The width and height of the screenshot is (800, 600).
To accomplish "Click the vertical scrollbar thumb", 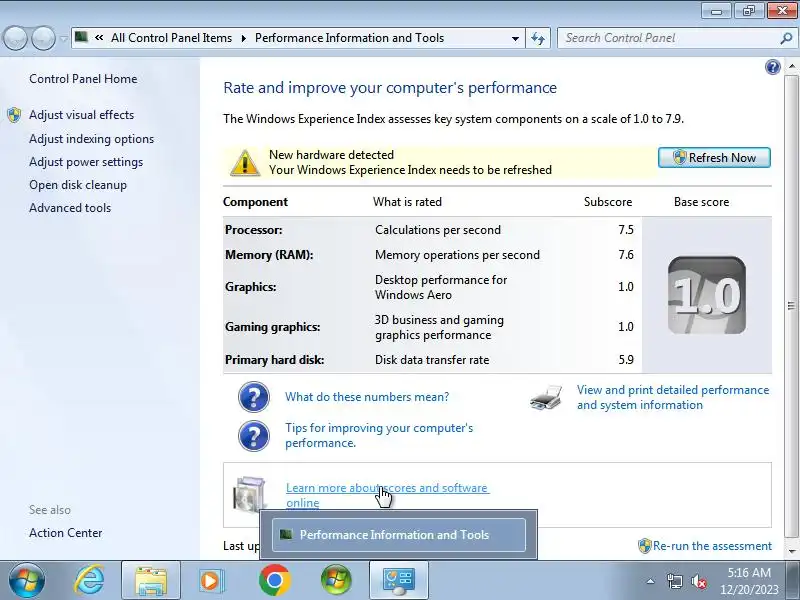I will click(791, 306).
